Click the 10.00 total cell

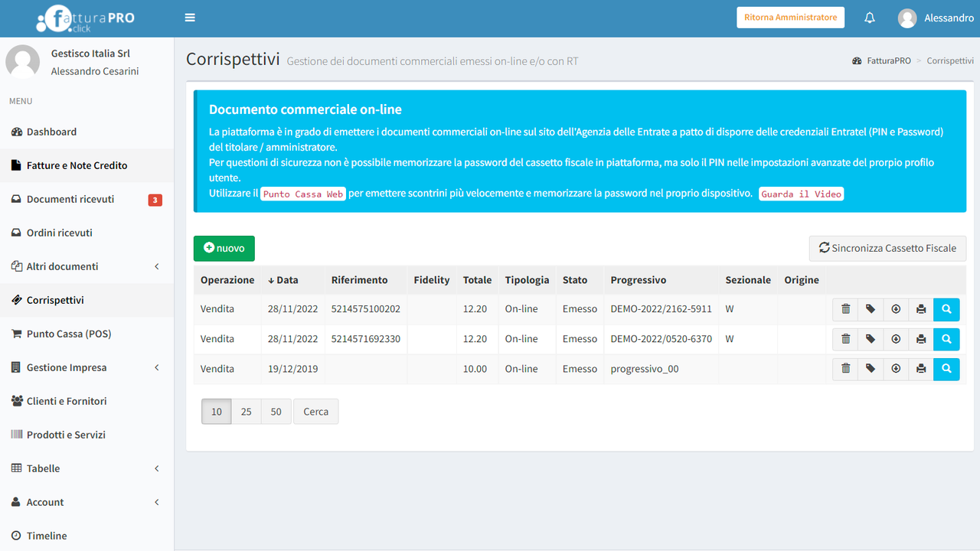478,369
